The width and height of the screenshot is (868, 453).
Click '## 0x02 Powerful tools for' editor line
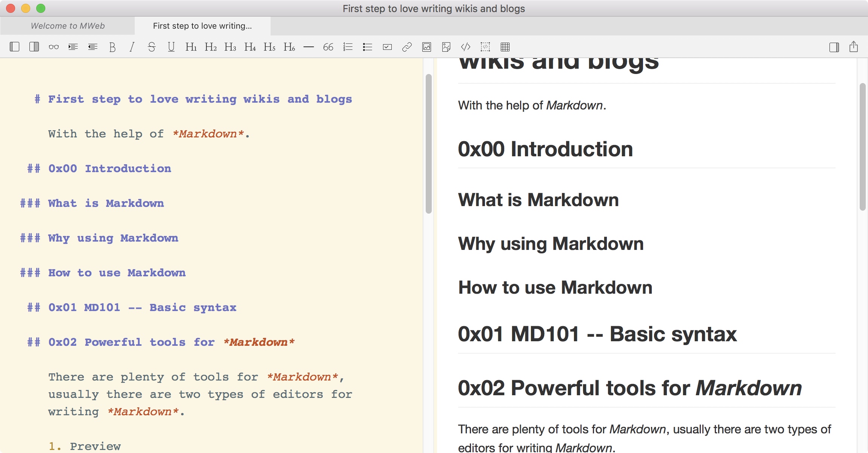[161, 342]
